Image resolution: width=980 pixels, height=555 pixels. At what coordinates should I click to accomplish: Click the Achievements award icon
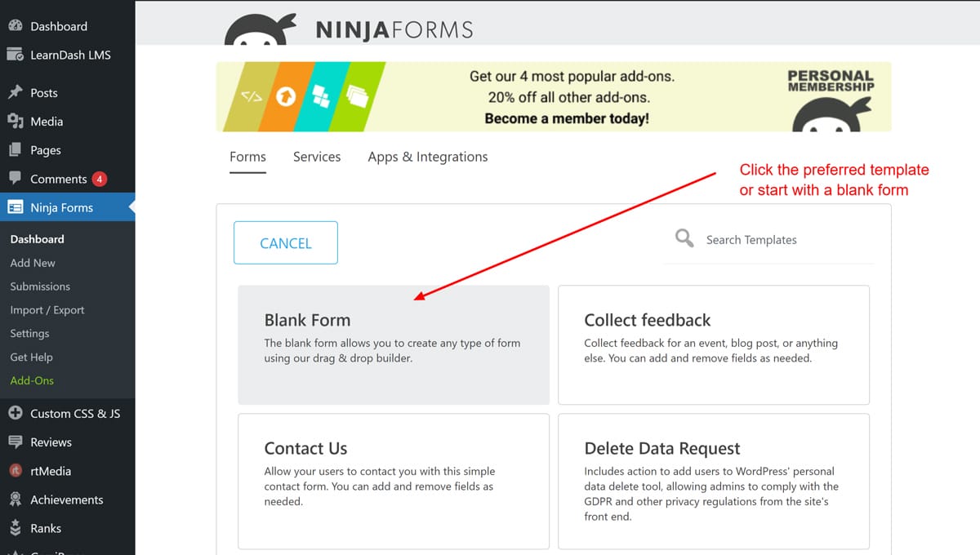15,499
